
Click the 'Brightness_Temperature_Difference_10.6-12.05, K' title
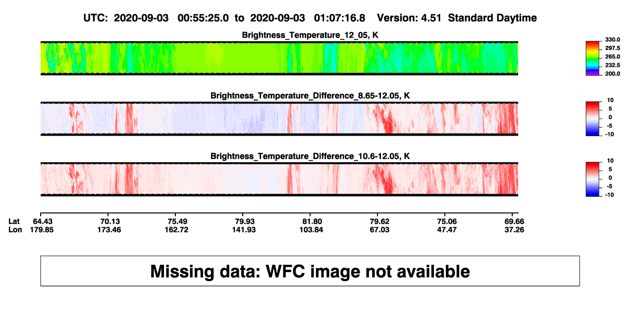click(310, 156)
